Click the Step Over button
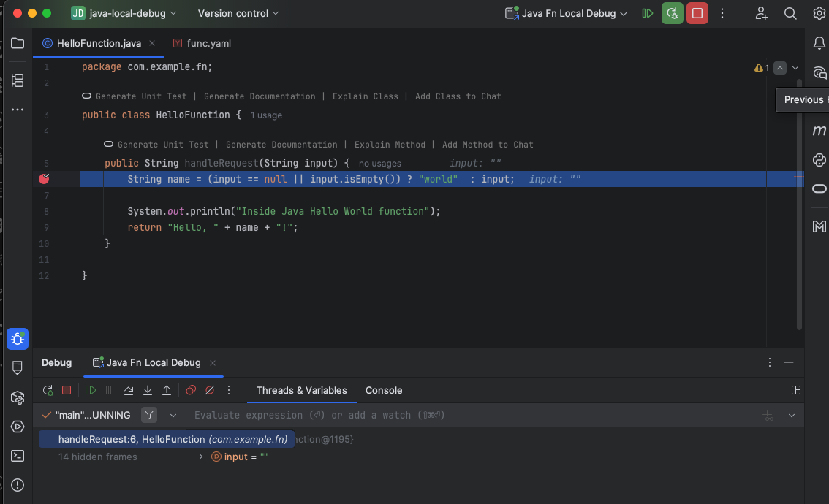The width and height of the screenshot is (829, 504). coord(129,390)
